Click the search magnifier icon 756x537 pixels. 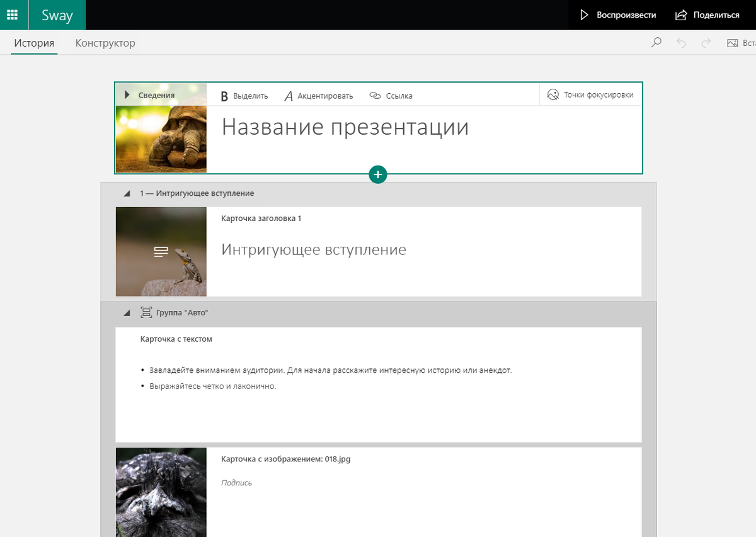[x=656, y=43]
